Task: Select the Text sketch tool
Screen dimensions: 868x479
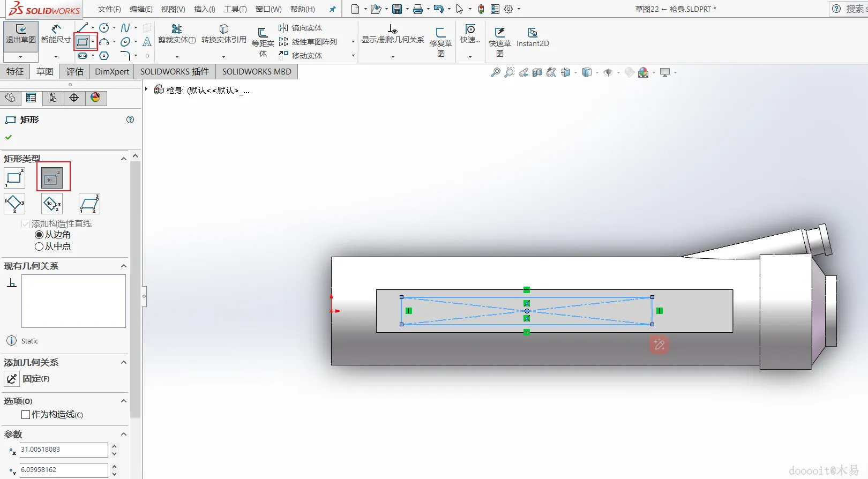Action: pyautogui.click(x=147, y=42)
